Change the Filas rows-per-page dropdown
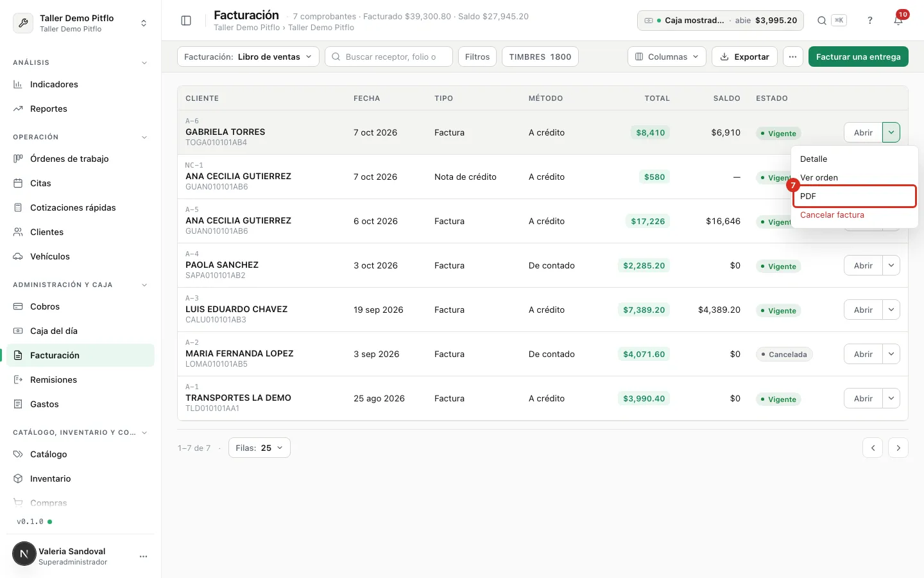The image size is (924, 578). tap(259, 448)
